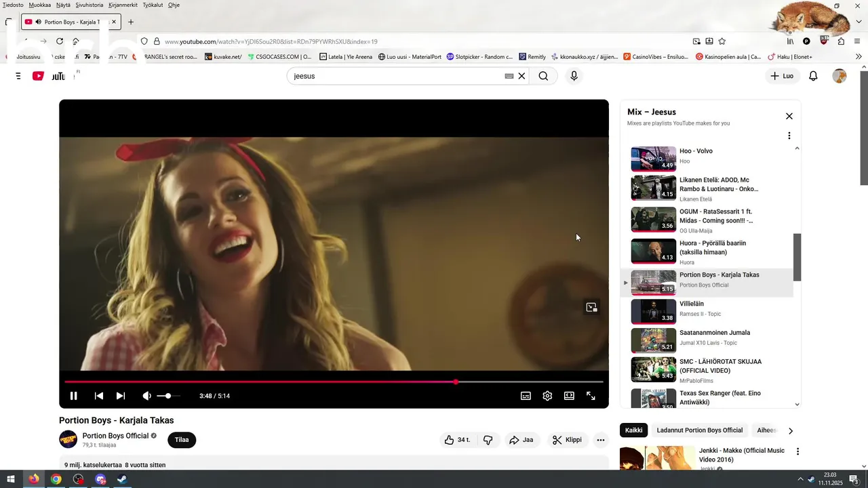The image size is (868, 488).
Task: Share the video via Jaa
Action: 521,440
